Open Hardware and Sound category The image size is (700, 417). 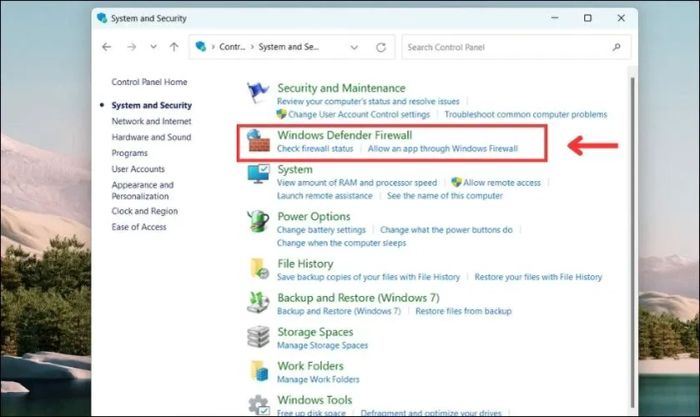point(151,138)
